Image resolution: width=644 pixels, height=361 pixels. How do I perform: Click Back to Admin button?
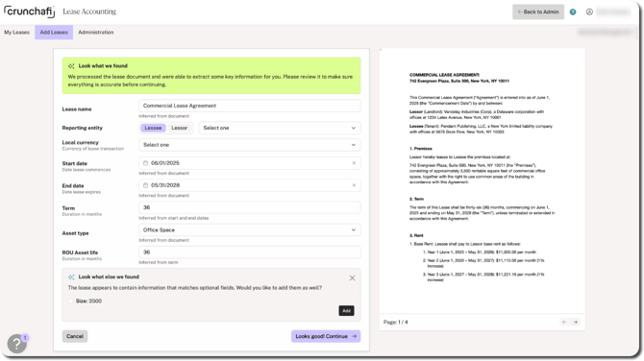(x=538, y=12)
